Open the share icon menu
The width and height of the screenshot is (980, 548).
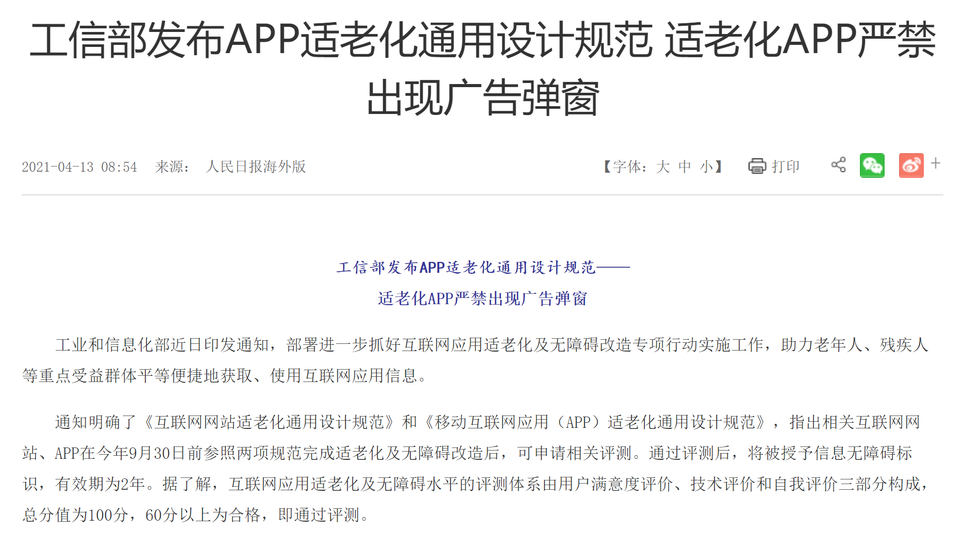pos(838,165)
